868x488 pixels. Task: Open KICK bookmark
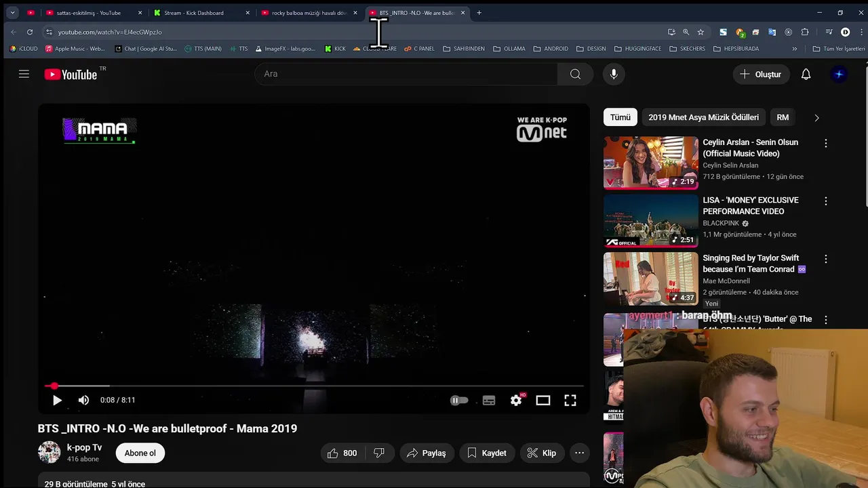(x=335, y=49)
